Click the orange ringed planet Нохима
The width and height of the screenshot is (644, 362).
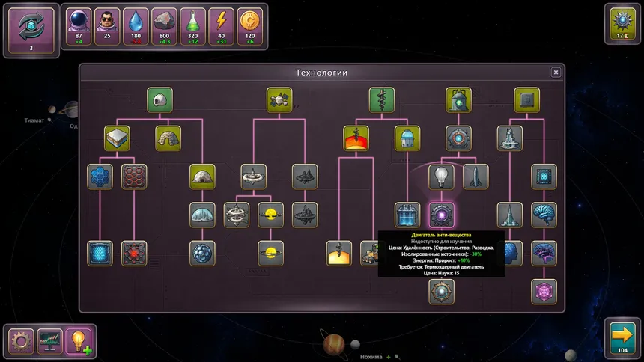pos(333,344)
